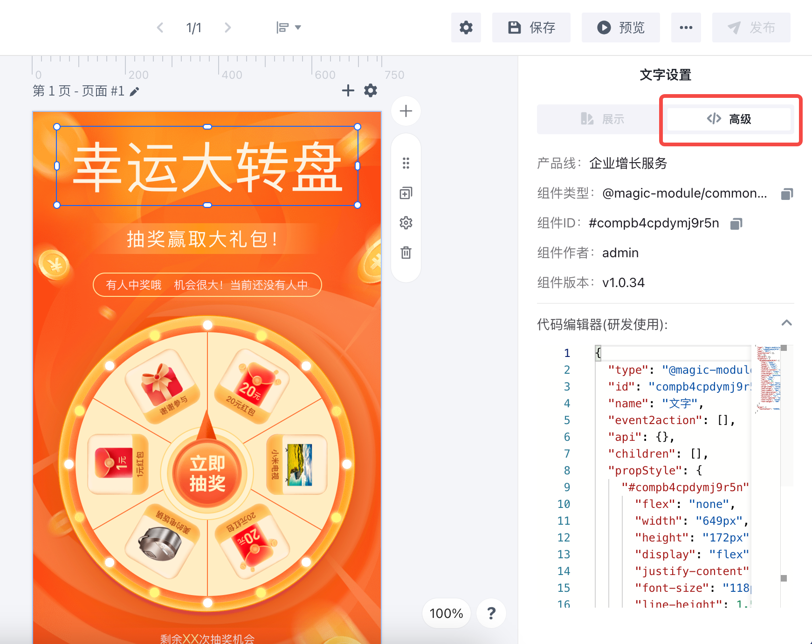
Task: Click the 1元红包 prize on wheel
Action: [118, 464]
